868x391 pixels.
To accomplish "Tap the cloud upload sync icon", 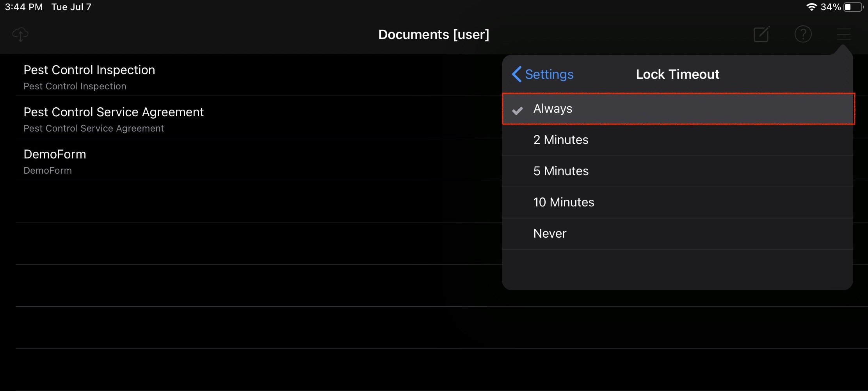I will point(20,34).
